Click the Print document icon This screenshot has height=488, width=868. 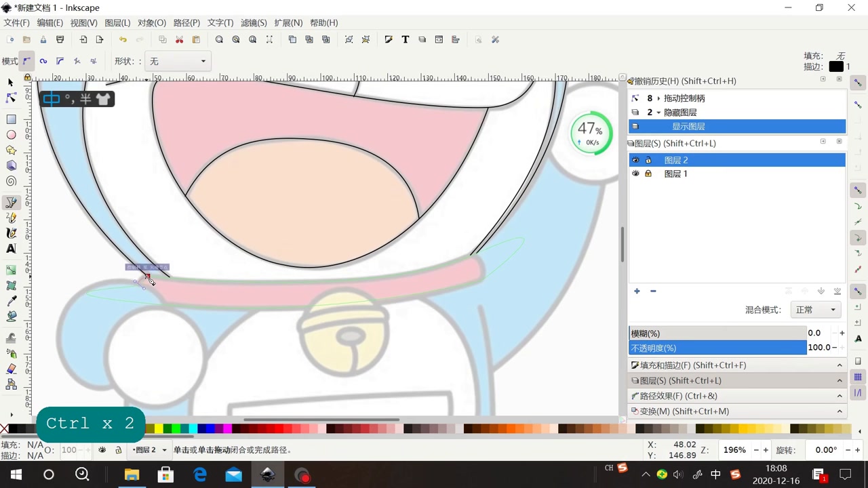(60, 39)
